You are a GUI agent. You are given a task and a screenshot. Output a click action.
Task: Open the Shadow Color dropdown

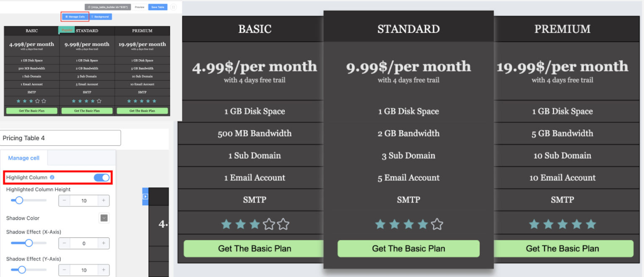pos(104,218)
